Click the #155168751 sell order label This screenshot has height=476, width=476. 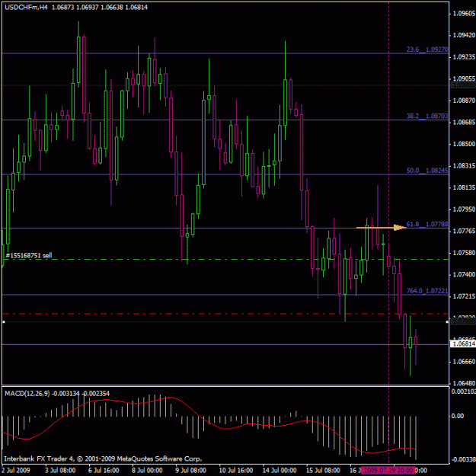[x=29, y=255]
